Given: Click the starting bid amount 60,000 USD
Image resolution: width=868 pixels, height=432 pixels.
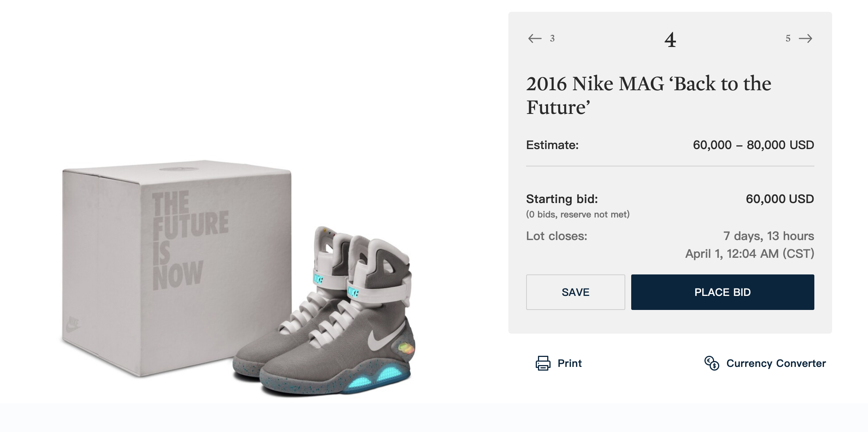Looking at the screenshot, I should tap(780, 199).
